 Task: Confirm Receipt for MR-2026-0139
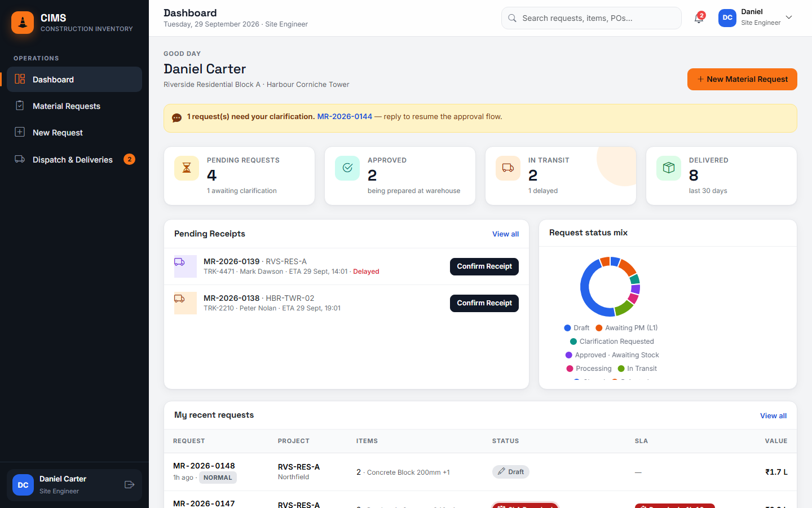pyautogui.click(x=484, y=266)
